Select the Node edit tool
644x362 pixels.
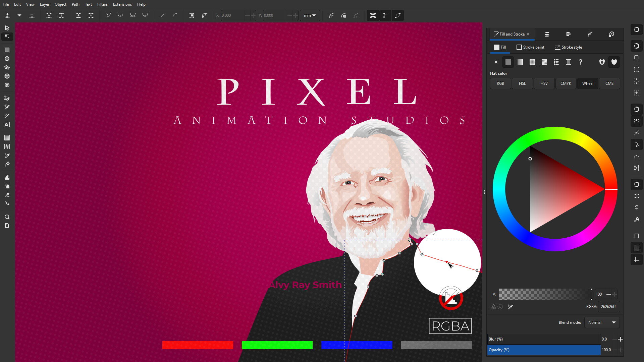(7, 37)
